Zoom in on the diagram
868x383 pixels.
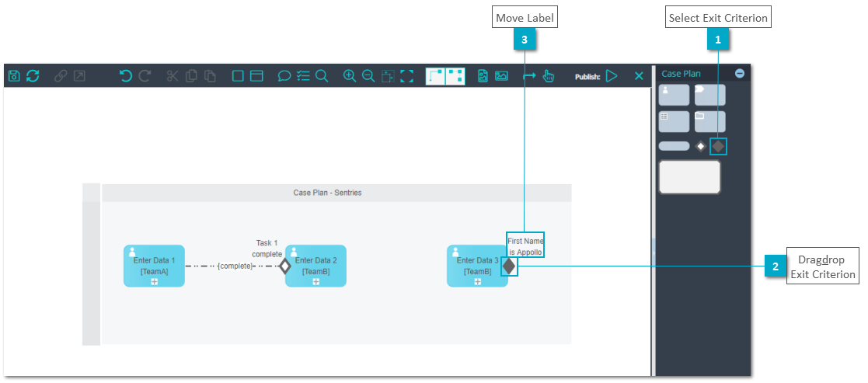[x=350, y=76]
